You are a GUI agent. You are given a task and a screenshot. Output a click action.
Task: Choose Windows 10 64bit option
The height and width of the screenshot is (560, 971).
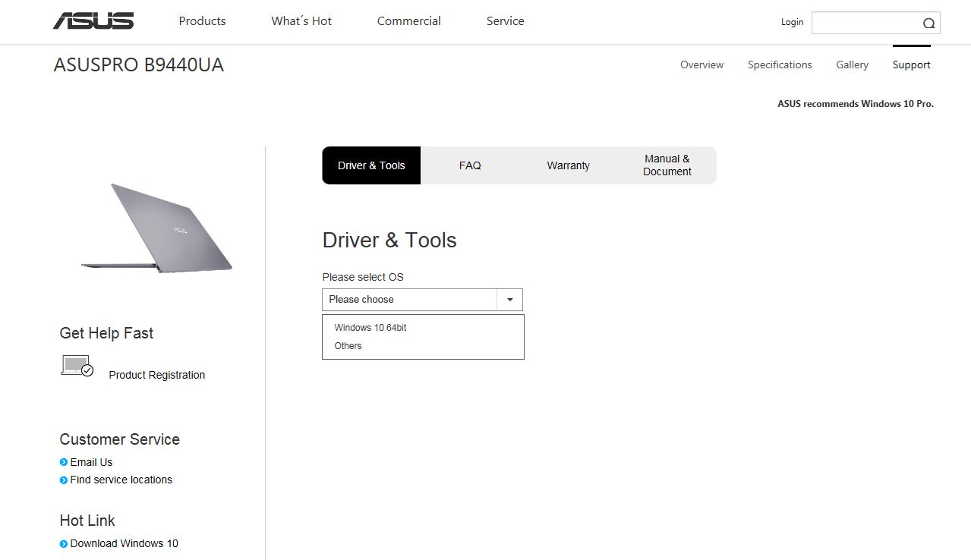tap(370, 328)
